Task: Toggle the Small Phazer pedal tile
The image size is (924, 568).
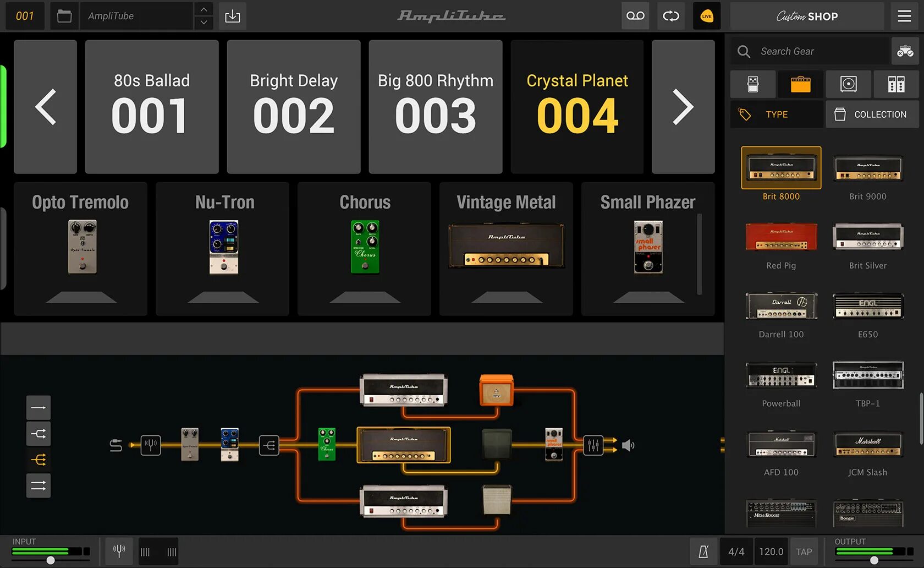Action: click(648, 249)
